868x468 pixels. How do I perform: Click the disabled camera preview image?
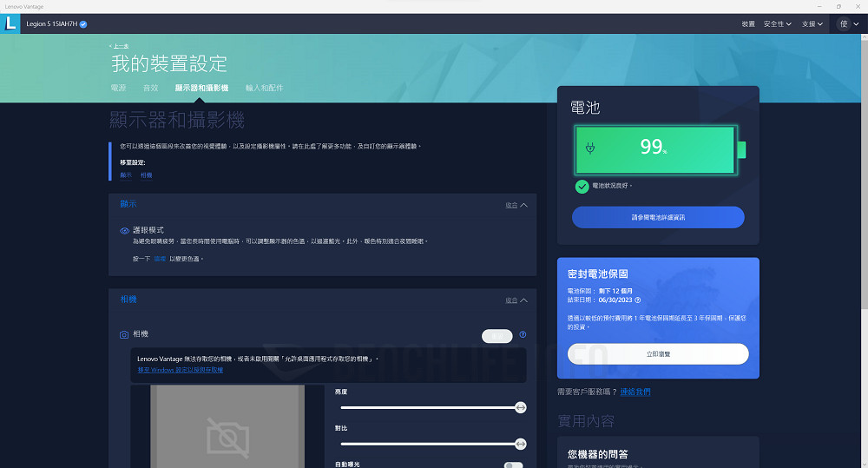point(227,430)
